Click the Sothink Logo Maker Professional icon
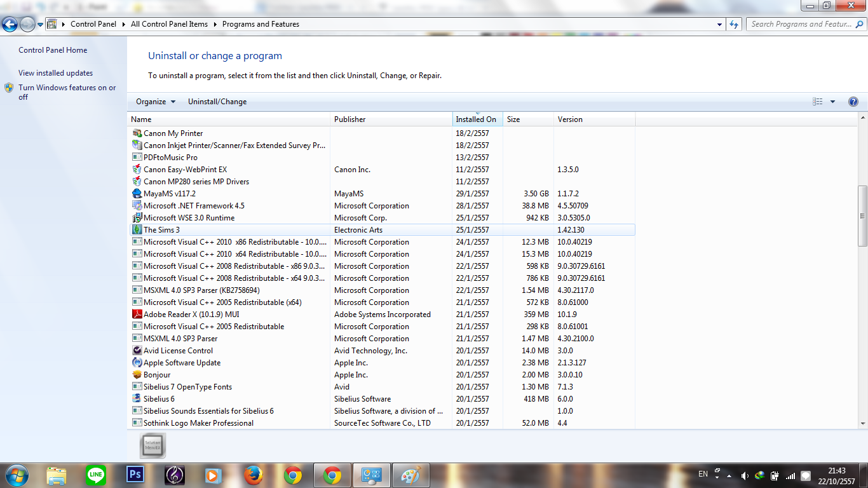The width and height of the screenshot is (868, 488). coord(137,423)
